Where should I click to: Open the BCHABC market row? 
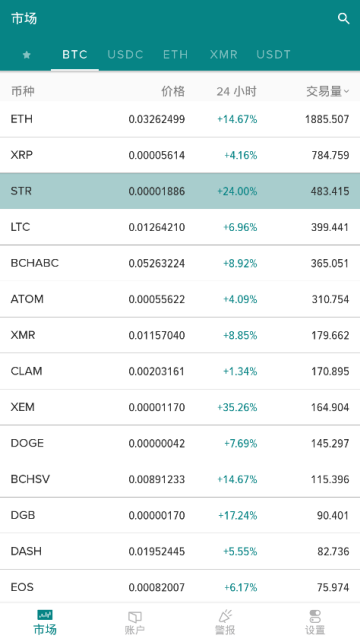[x=180, y=263]
